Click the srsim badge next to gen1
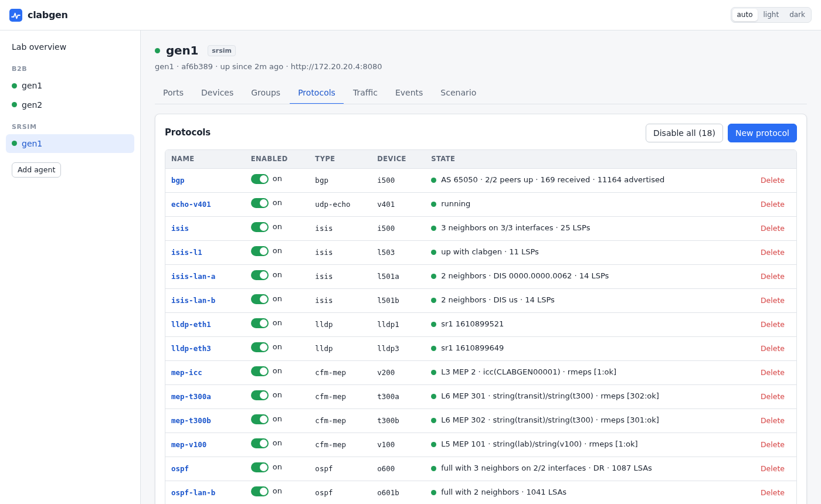821x504 pixels. [222, 51]
